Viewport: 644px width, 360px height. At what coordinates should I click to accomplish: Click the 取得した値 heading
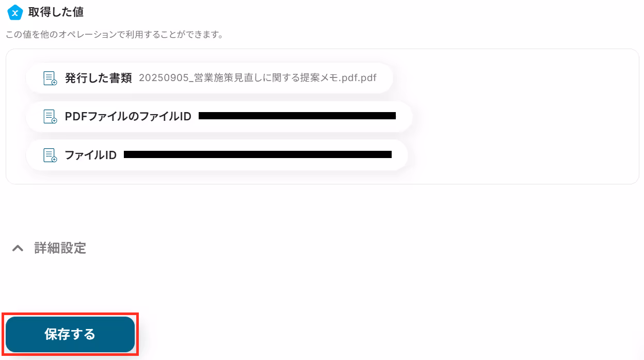[x=56, y=12]
